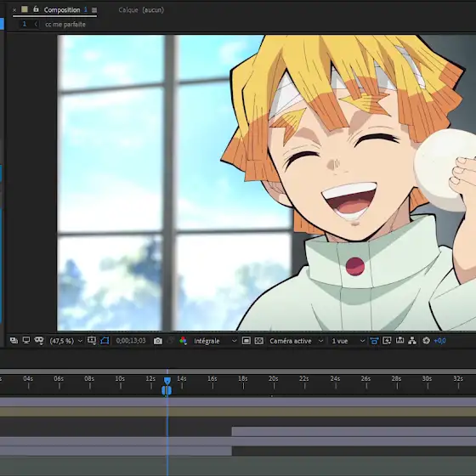Click the +0,0 exposure value
The image size is (476, 476).
(x=440, y=341)
